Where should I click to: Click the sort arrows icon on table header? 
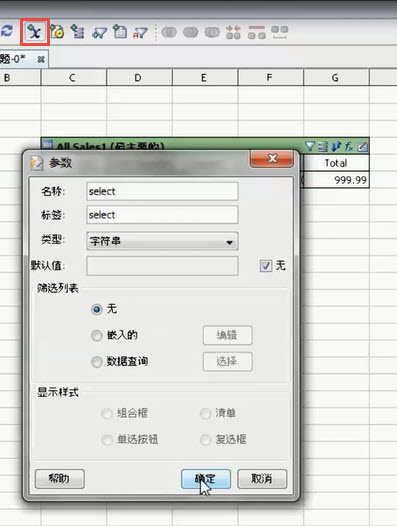(x=336, y=146)
